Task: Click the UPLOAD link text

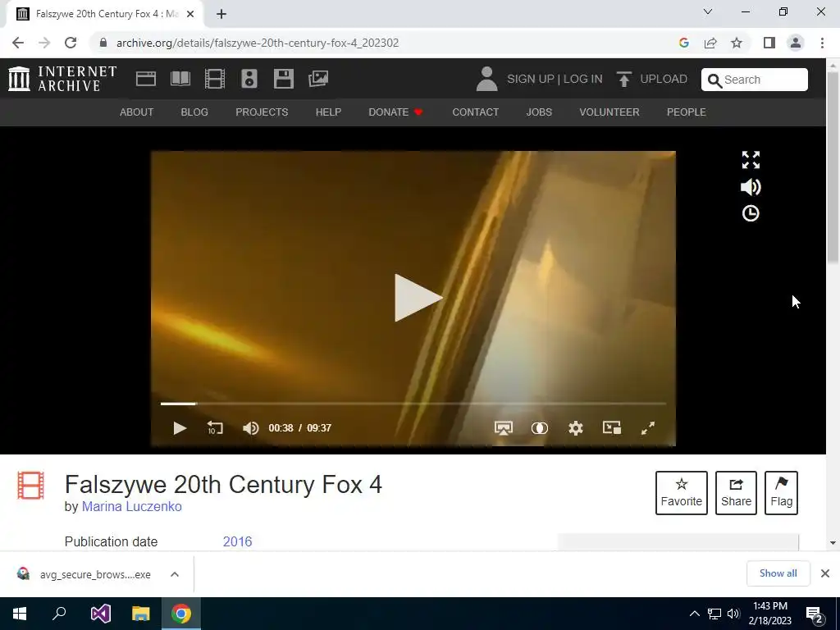Action: (x=664, y=79)
